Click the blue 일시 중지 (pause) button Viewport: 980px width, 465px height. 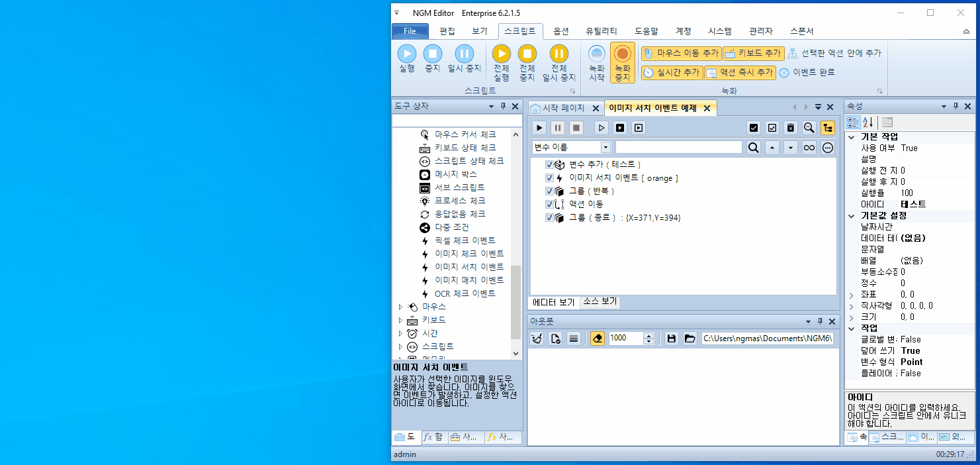tap(464, 58)
